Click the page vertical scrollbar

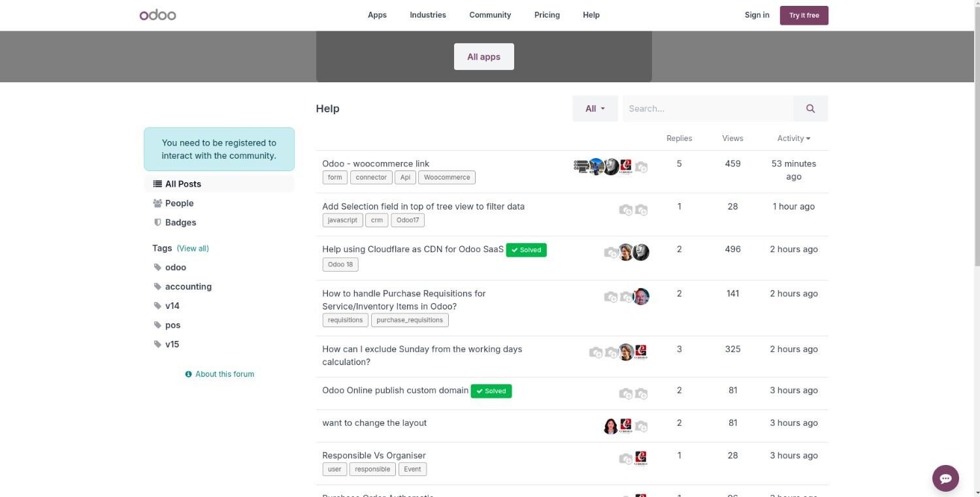(x=977, y=196)
